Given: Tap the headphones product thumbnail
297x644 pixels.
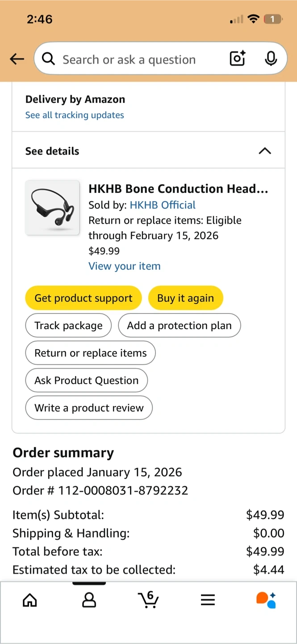Looking at the screenshot, I should [x=52, y=208].
